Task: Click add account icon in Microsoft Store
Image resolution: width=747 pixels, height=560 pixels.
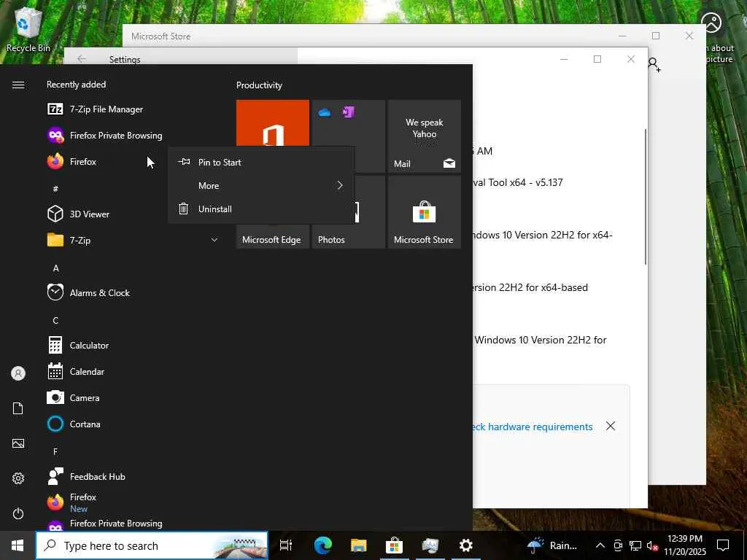Action: (654, 64)
